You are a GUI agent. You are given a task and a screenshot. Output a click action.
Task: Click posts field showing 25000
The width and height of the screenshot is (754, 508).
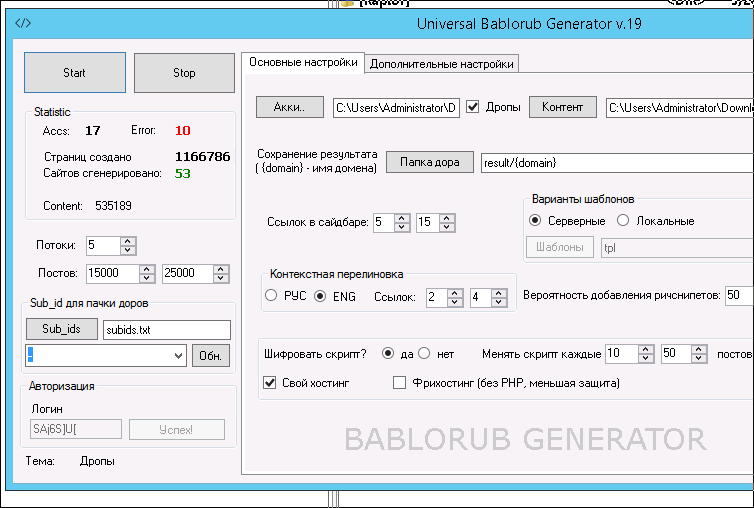coord(188,274)
